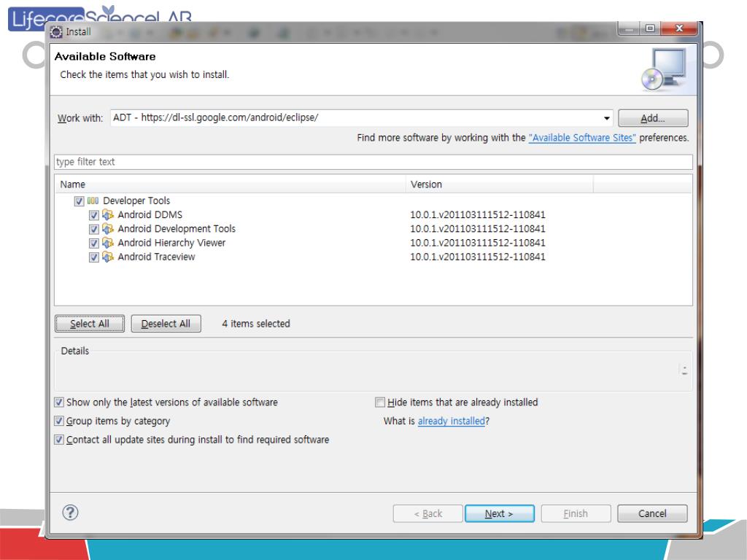Select the Android Hierarchy Viewer row label
Image resolution: width=747 pixels, height=560 pixels.
click(x=171, y=243)
